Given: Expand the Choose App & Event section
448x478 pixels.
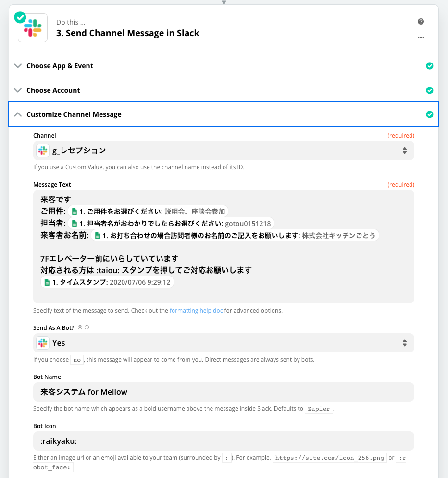Looking at the screenshot, I should point(18,66).
